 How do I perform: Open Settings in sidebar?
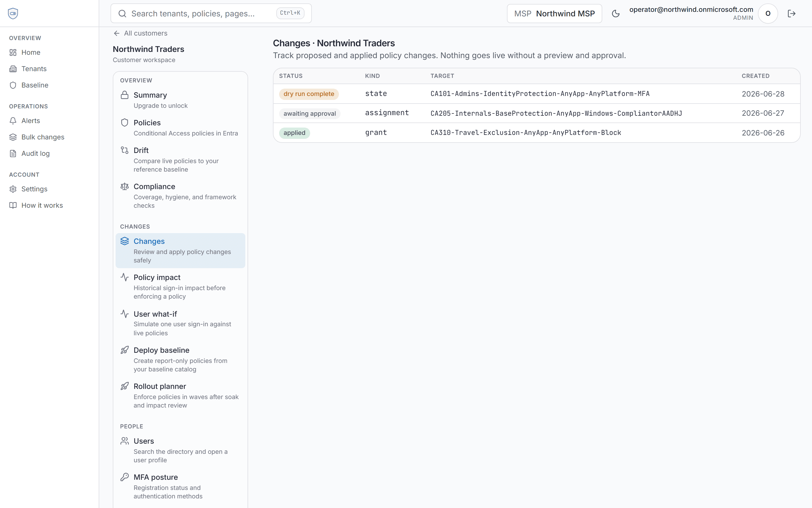[x=49, y=189]
